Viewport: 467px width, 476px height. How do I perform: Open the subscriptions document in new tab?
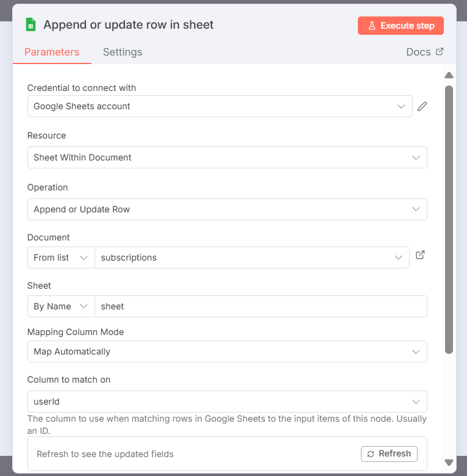click(x=420, y=255)
